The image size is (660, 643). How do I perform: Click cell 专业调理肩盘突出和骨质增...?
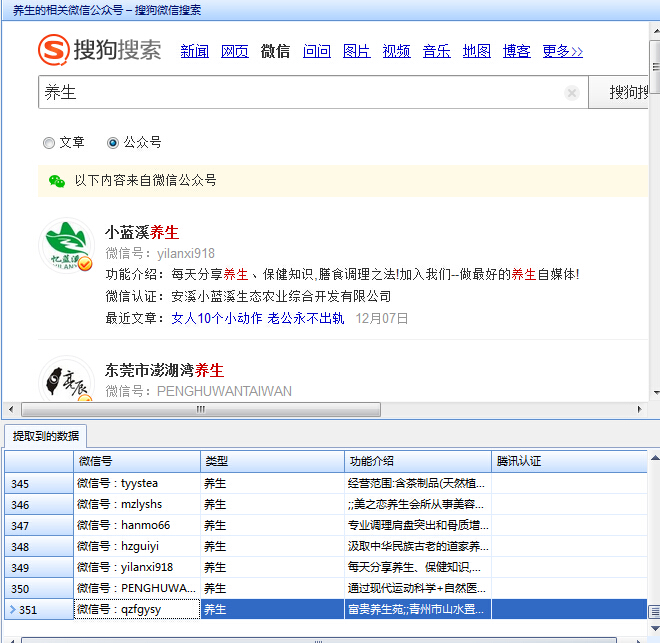(x=418, y=525)
